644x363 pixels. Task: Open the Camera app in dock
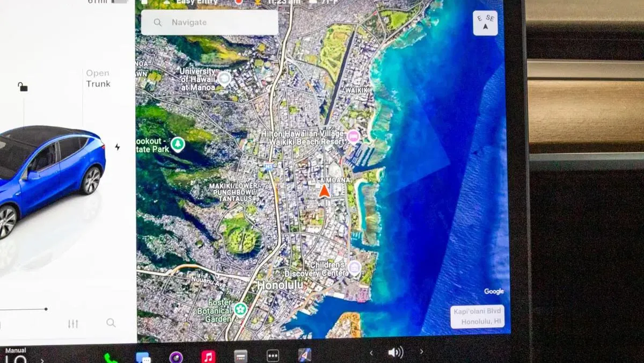(176, 357)
